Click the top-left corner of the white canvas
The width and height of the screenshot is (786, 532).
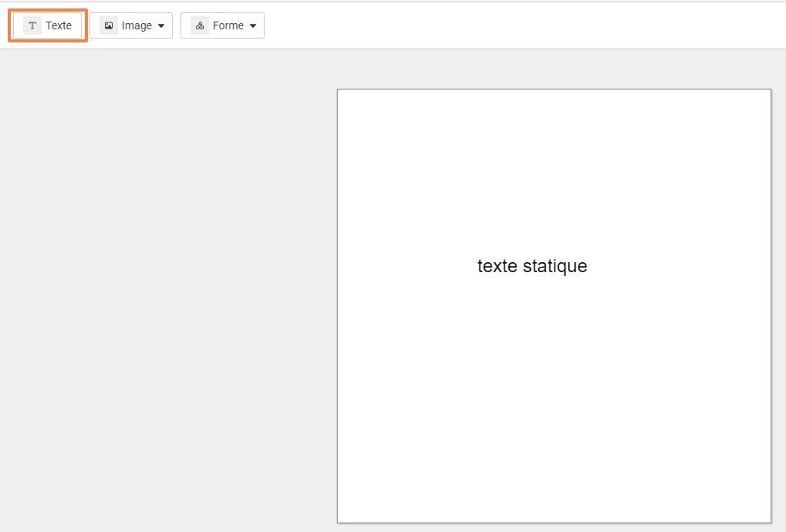[x=339, y=92]
